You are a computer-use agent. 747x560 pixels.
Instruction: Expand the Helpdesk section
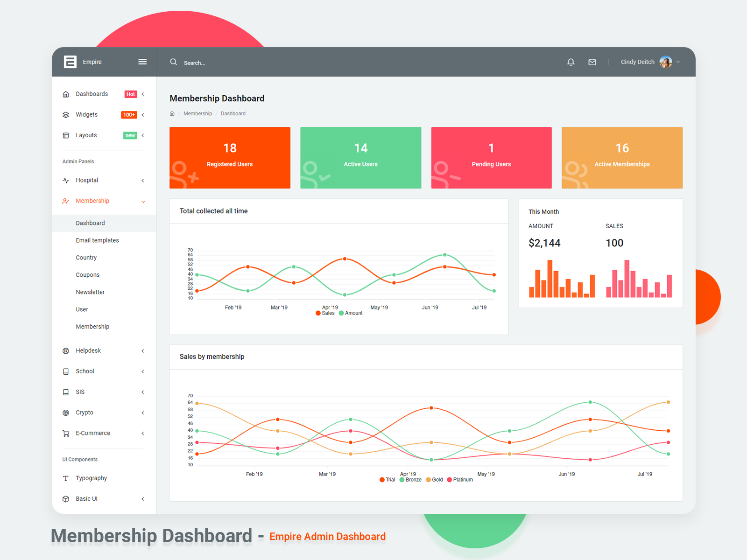[142, 350]
